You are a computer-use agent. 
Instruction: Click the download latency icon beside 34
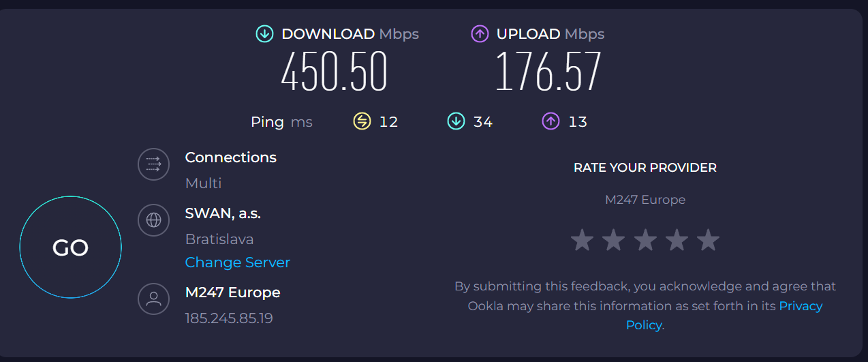(x=456, y=121)
